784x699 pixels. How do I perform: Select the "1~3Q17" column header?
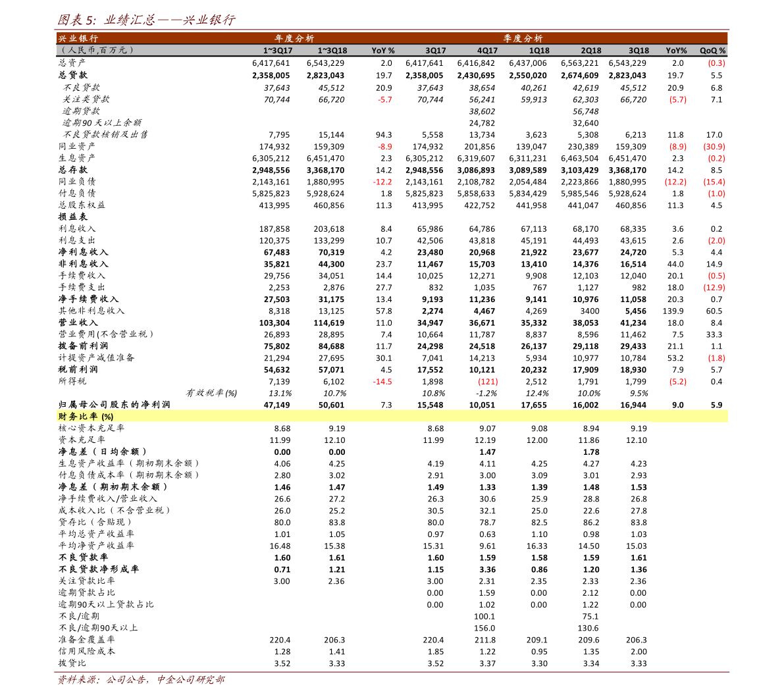tap(278, 51)
